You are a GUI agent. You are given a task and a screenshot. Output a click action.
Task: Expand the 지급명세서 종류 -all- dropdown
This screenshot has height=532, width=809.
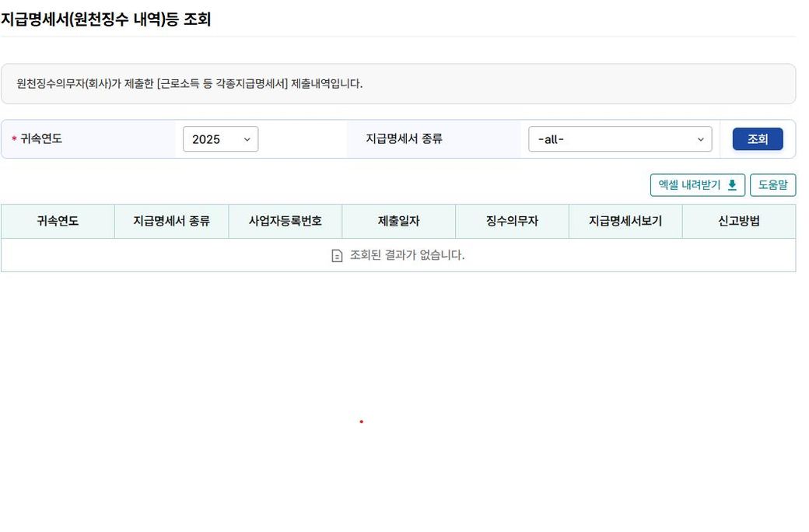[x=619, y=139]
